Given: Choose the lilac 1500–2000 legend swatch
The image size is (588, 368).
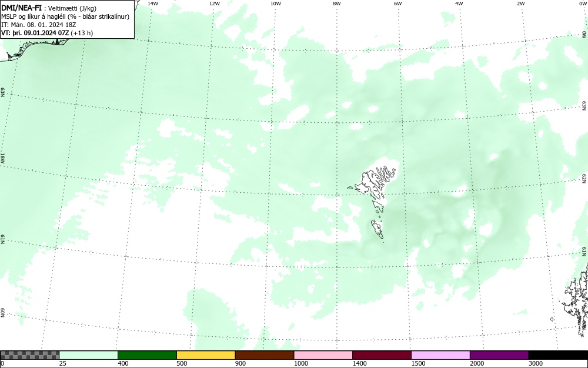Looking at the screenshot, I should 440,355.
